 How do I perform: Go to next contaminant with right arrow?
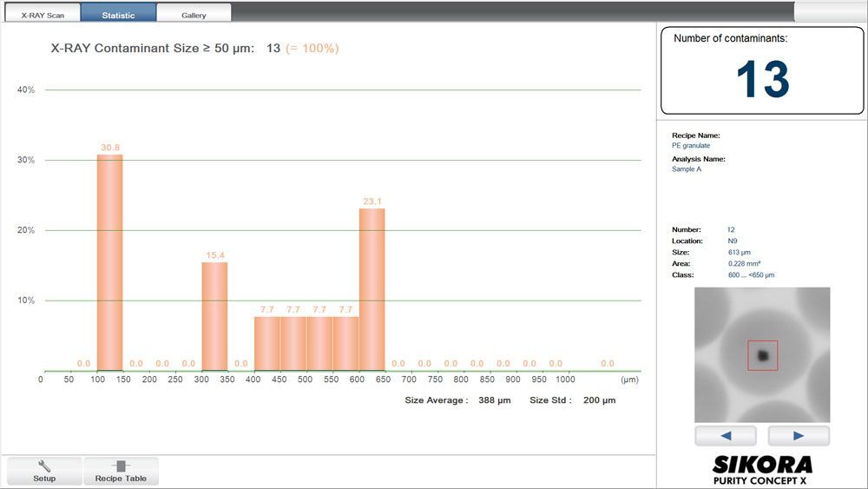pyautogui.click(x=799, y=435)
